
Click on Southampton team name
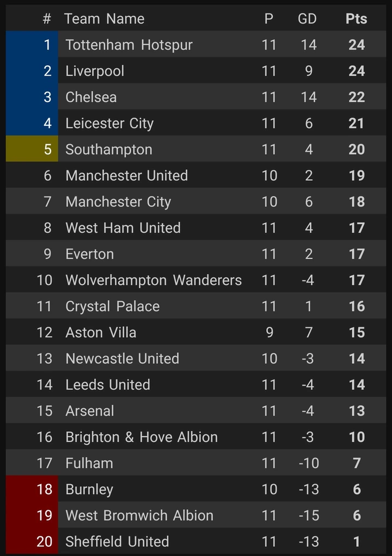coord(109,149)
